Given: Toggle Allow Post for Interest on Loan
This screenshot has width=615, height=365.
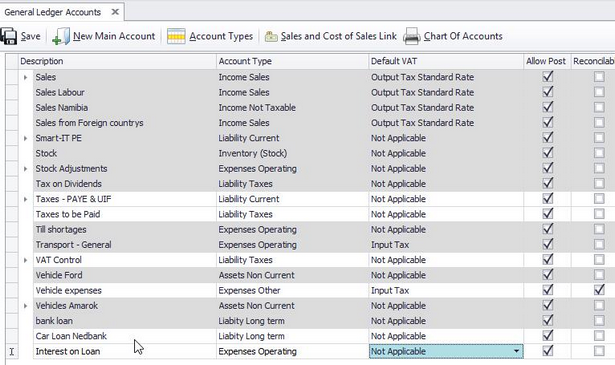Looking at the screenshot, I should click(548, 350).
